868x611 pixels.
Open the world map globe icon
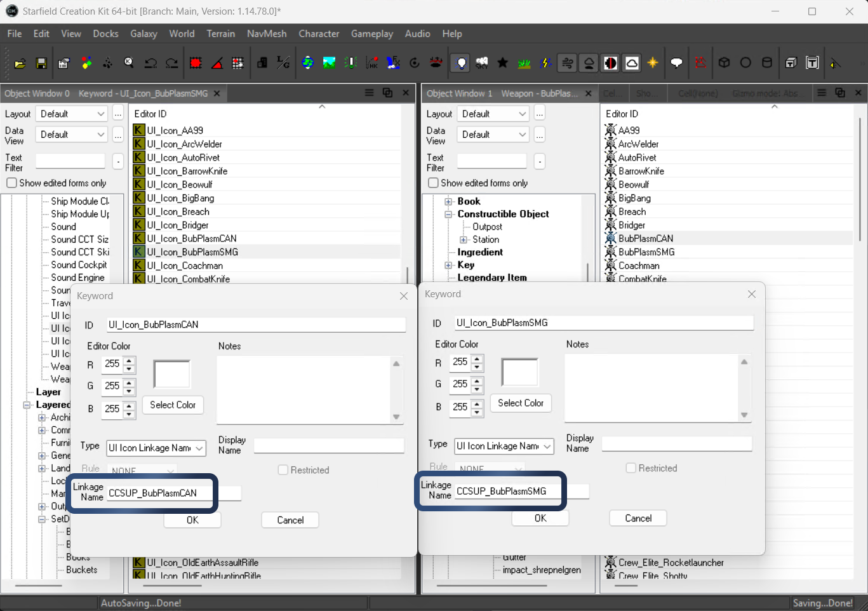[x=308, y=63]
